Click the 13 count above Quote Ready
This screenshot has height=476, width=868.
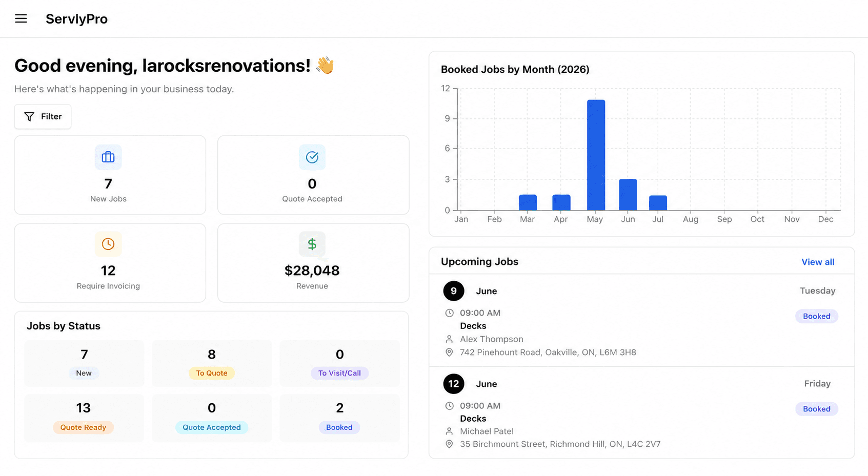(x=84, y=408)
